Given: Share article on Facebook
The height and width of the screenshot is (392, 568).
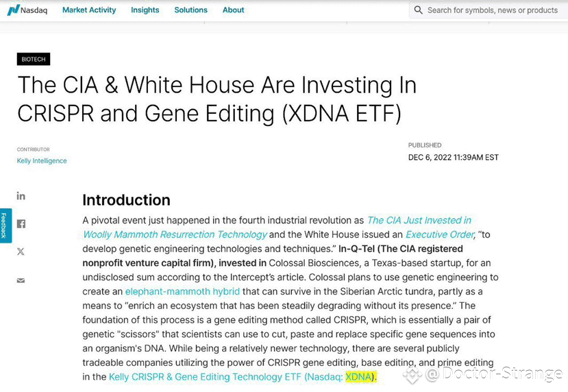Looking at the screenshot, I should [21, 224].
